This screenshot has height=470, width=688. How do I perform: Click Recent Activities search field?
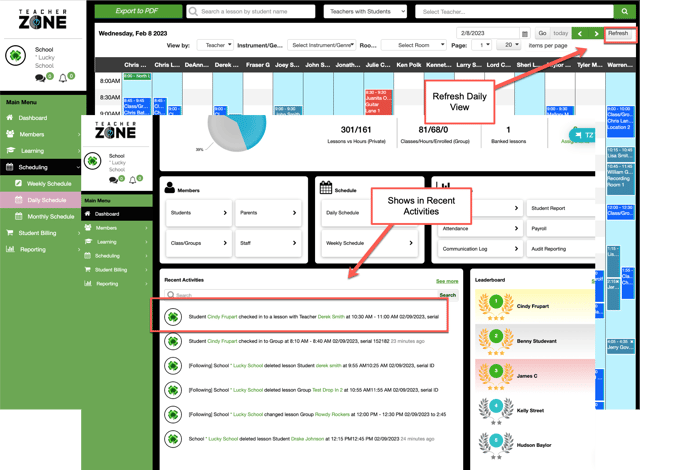click(301, 295)
